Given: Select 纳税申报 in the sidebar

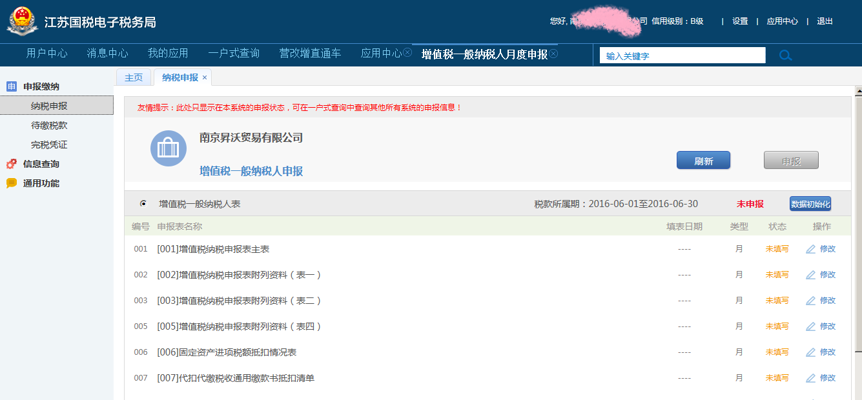Looking at the screenshot, I should coord(57,105).
